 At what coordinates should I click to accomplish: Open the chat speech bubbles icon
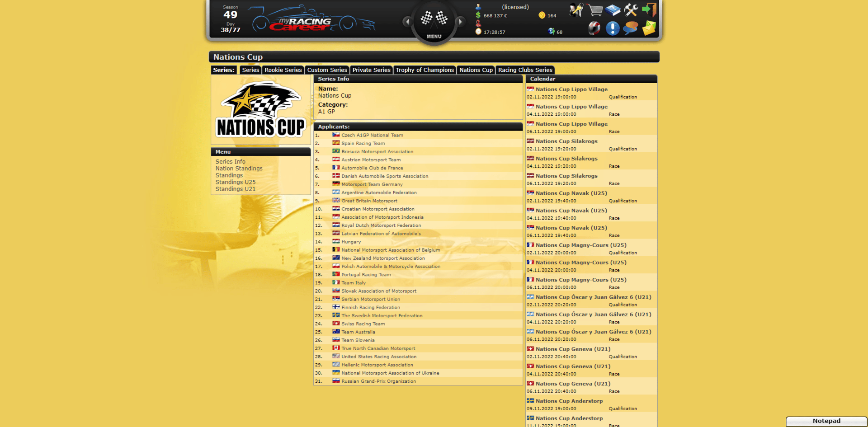pyautogui.click(x=630, y=28)
